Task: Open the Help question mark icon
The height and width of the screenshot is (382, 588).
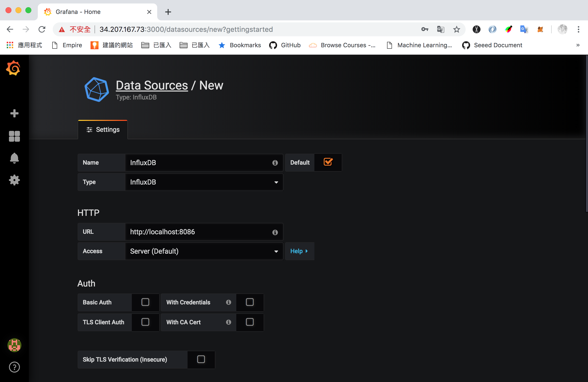Action: point(14,367)
